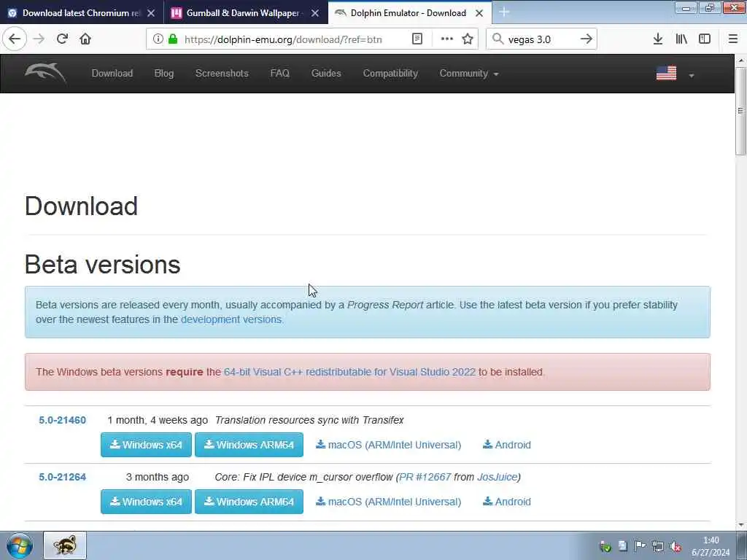Click the raccoon app taskbar icon

65,545
